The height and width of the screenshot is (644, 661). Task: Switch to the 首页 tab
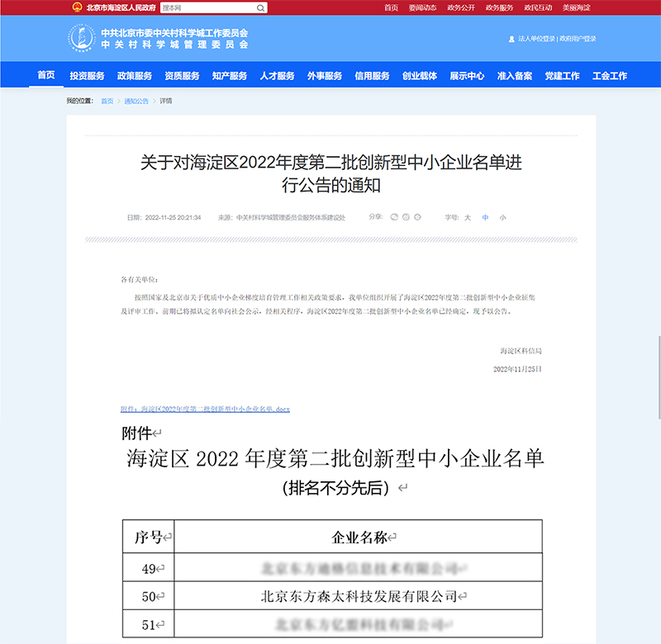point(45,75)
